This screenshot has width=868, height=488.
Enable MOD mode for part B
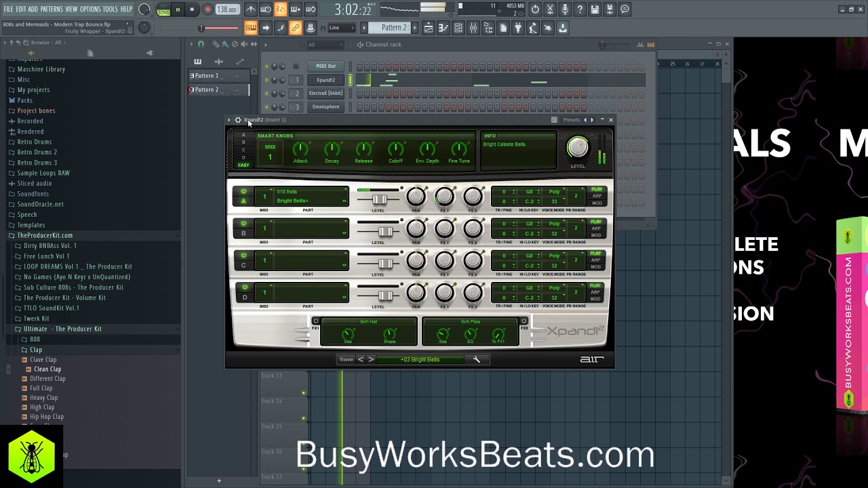tap(597, 235)
